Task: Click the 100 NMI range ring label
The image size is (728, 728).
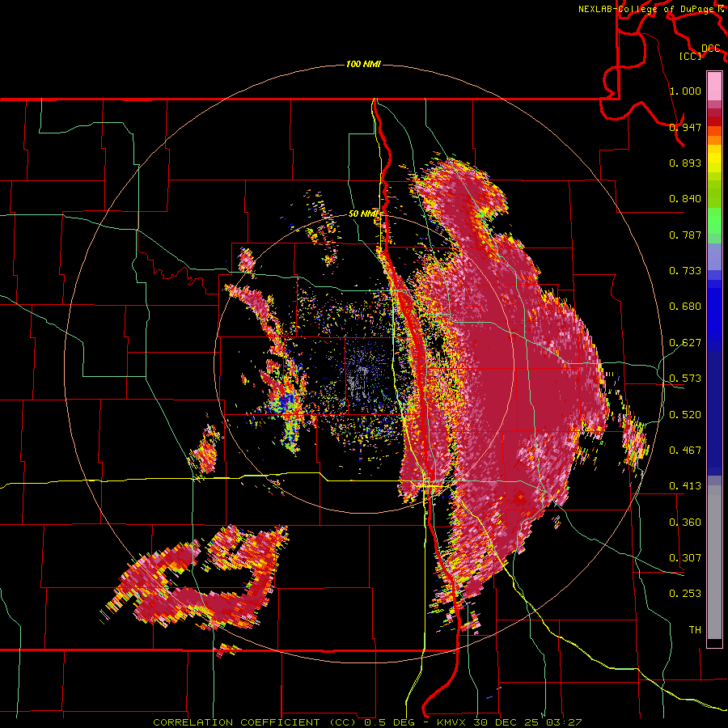Action: 363,64
